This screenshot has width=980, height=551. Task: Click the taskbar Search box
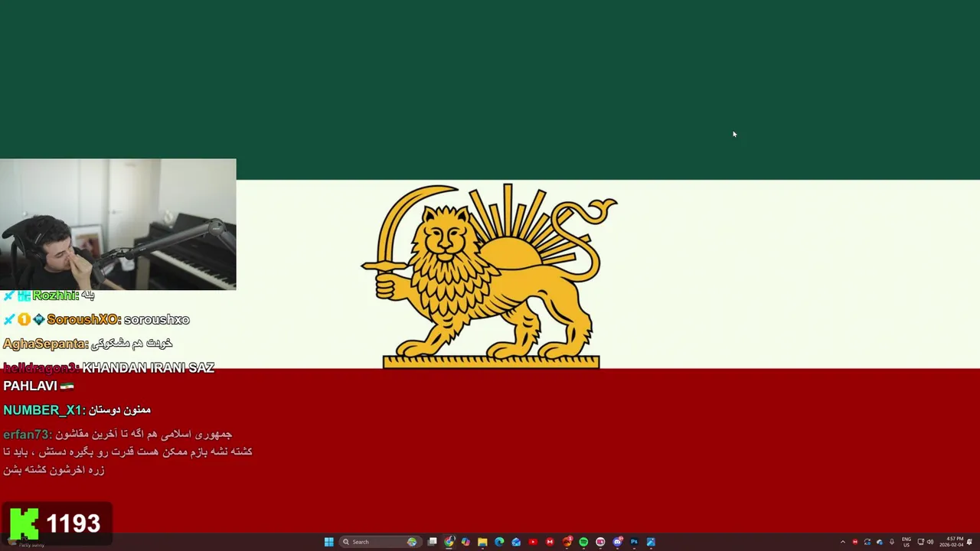click(x=380, y=542)
